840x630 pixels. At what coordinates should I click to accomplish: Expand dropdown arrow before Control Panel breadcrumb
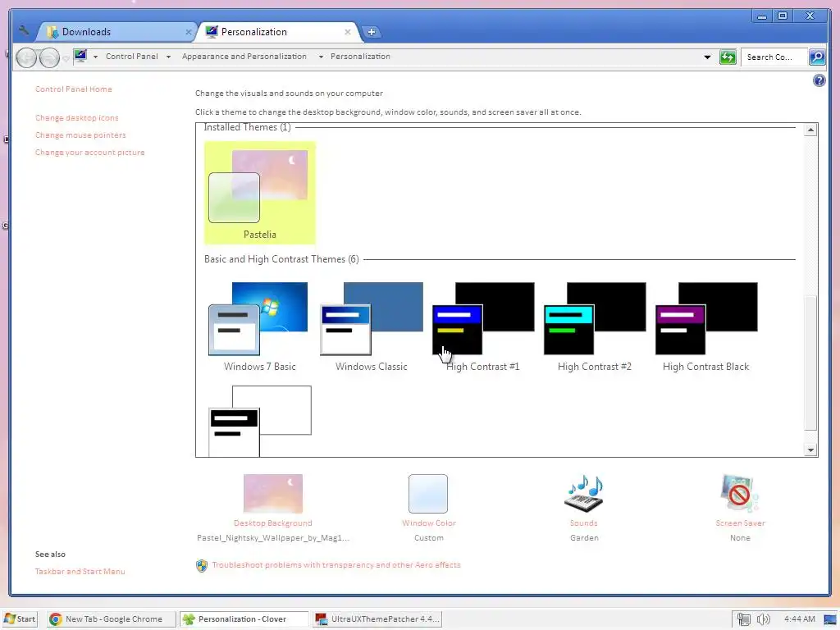pos(95,57)
